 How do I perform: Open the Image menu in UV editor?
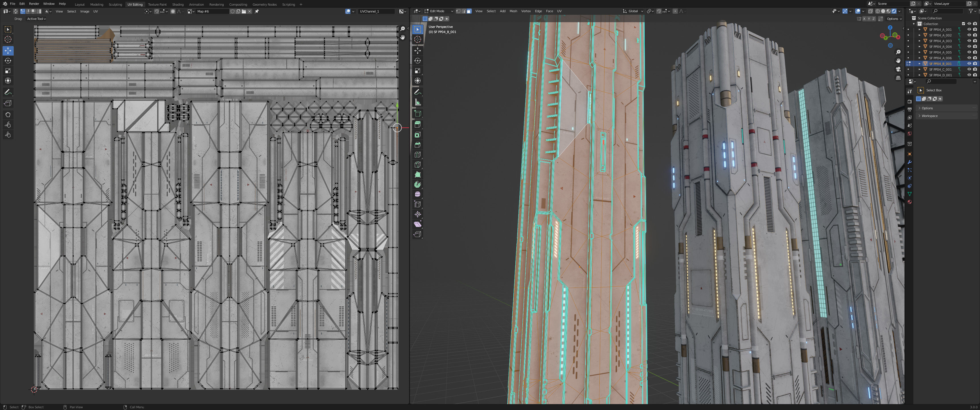[84, 11]
